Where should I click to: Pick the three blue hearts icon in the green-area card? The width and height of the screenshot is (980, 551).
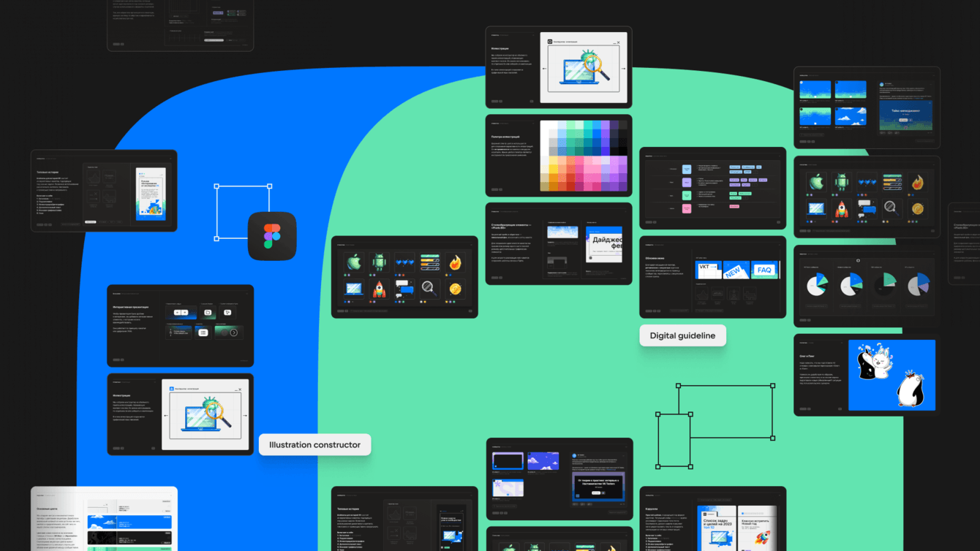[x=404, y=263]
